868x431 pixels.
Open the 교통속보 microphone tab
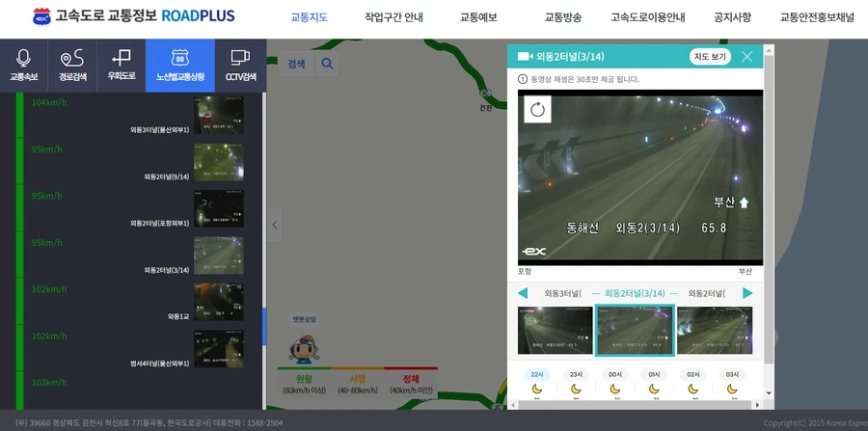tap(24, 66)
